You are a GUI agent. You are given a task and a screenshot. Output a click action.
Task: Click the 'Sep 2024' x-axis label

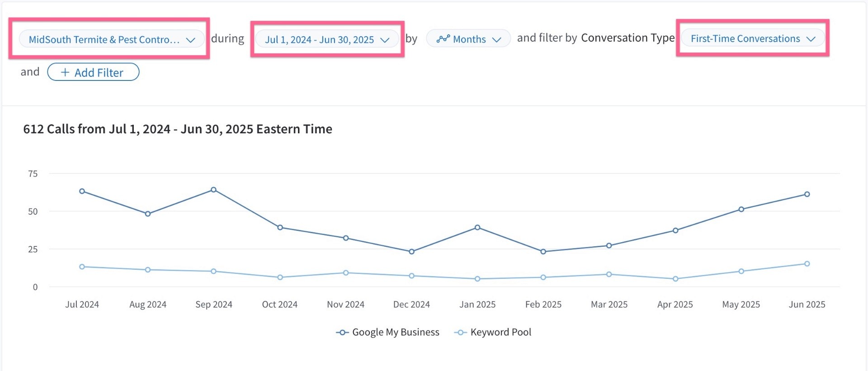(214, 305)
